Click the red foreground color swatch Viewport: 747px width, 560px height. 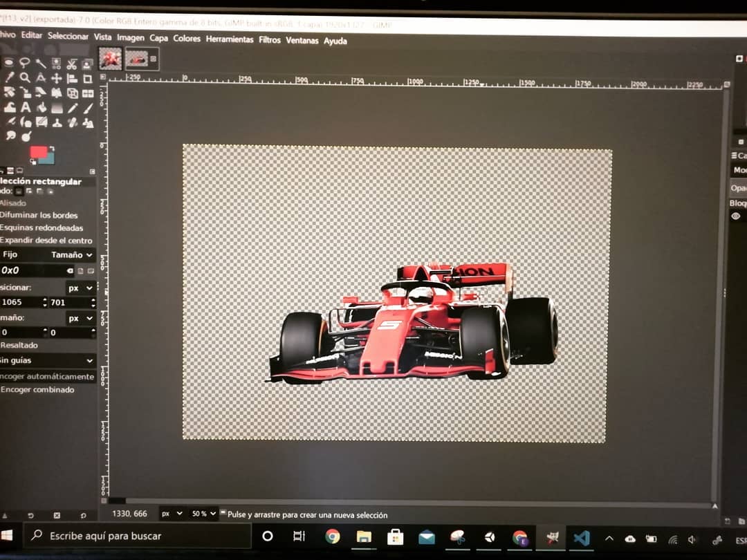click(38, 152)
